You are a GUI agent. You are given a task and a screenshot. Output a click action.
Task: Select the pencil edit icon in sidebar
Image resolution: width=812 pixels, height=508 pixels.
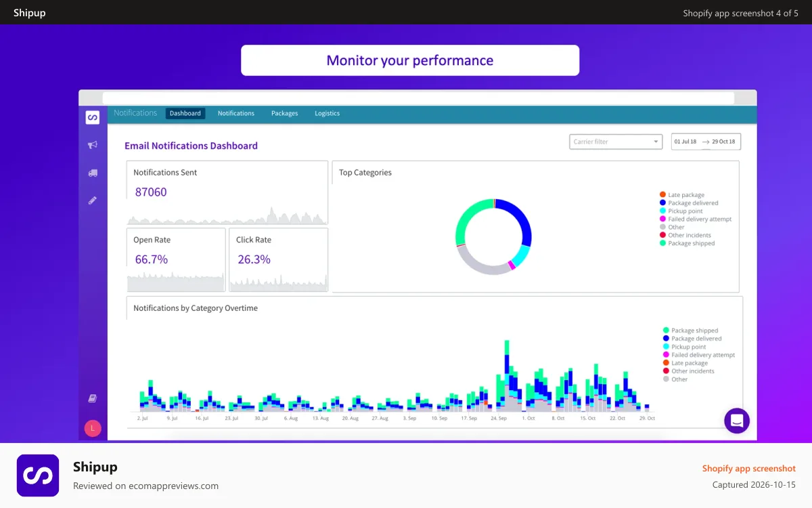[93, 200]
